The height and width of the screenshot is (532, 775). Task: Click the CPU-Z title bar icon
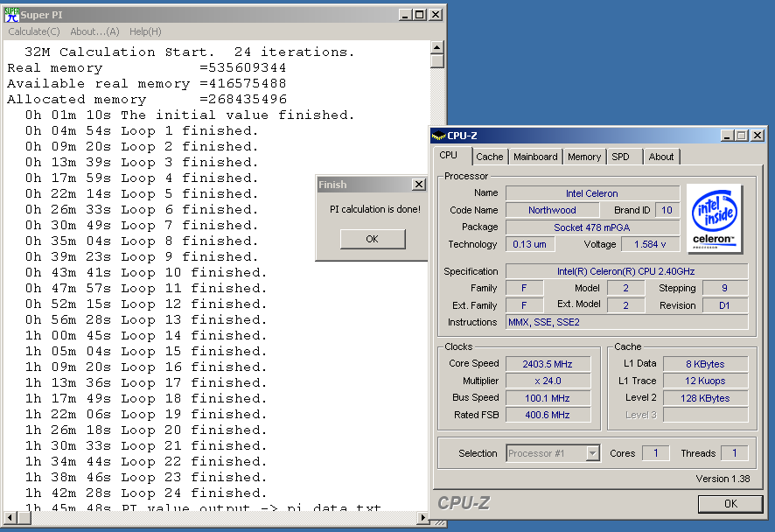pyautogui.click(x=438, y=136)
